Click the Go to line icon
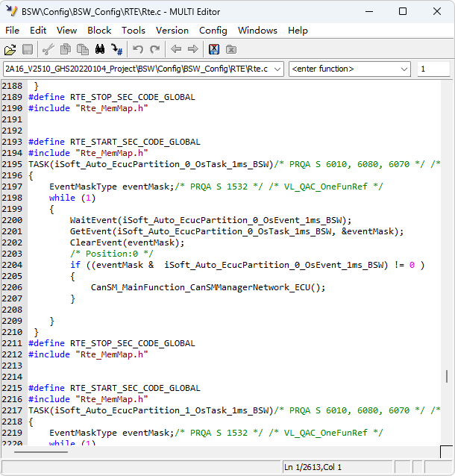Screen dimensions: 455x476 (117, 49)
